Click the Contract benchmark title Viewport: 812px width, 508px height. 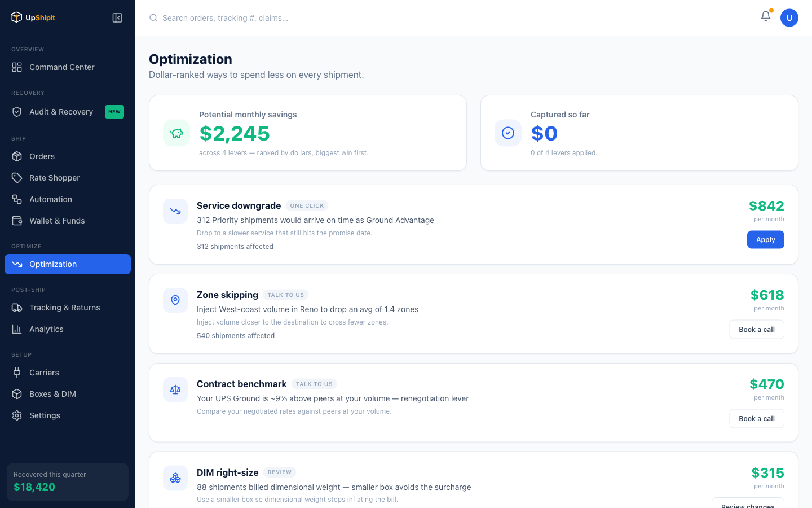pos(242,384)
